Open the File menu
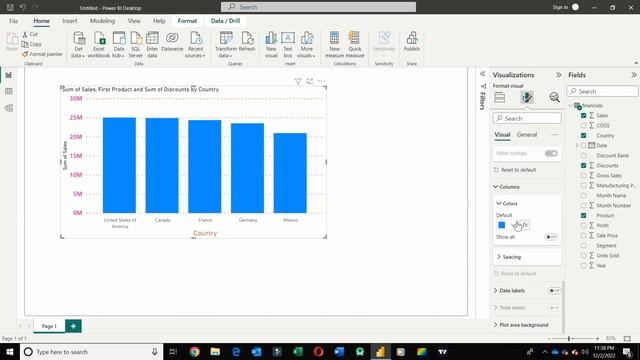640x360 pixels. 13,21
